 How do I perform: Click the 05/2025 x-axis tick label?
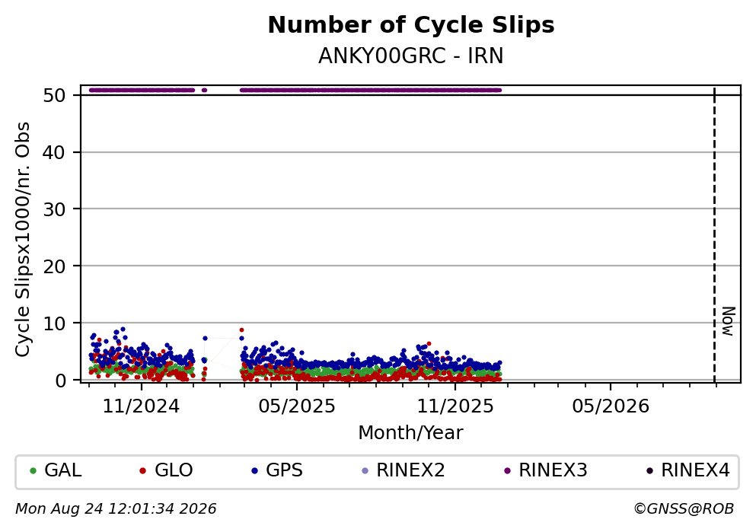[x=297, y=406]
